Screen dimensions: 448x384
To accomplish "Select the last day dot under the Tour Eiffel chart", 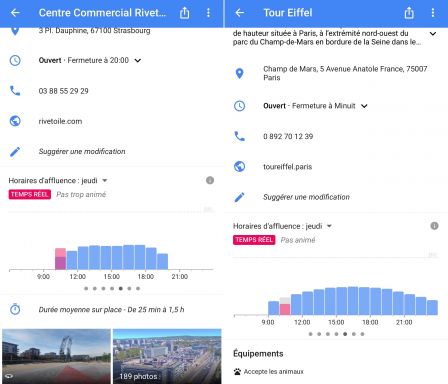I will 362,334.
